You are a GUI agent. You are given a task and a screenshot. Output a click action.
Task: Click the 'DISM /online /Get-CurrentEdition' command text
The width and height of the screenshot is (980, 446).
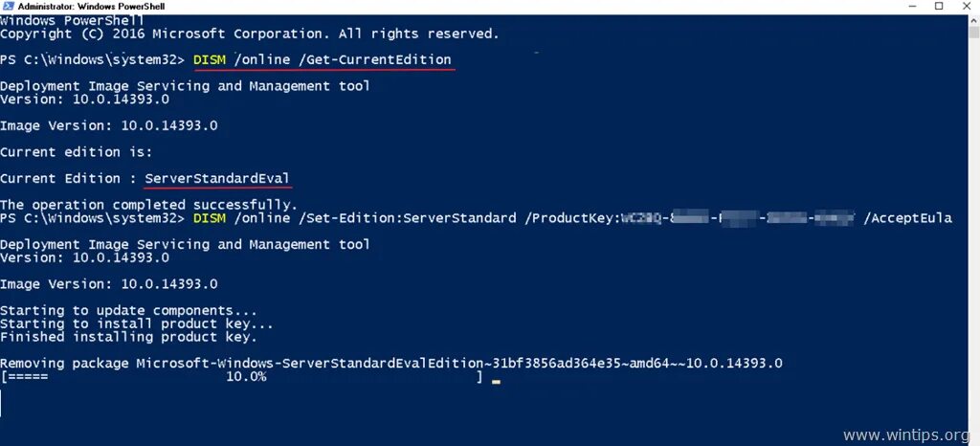(323, 60)
